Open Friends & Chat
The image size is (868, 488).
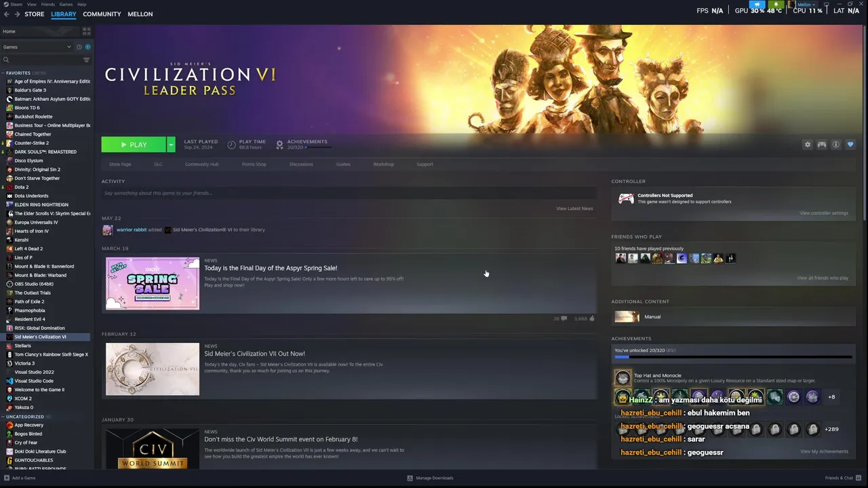click(842, 478)
